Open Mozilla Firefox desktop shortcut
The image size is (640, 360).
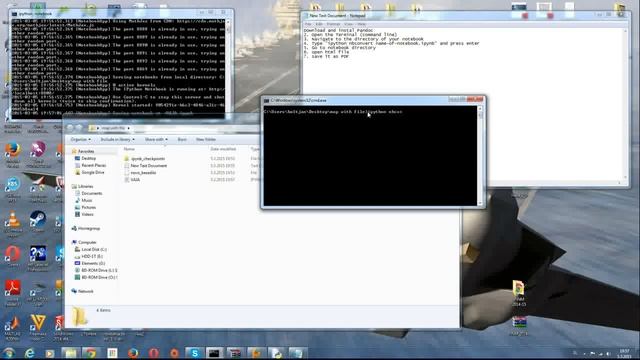[13, 150]
